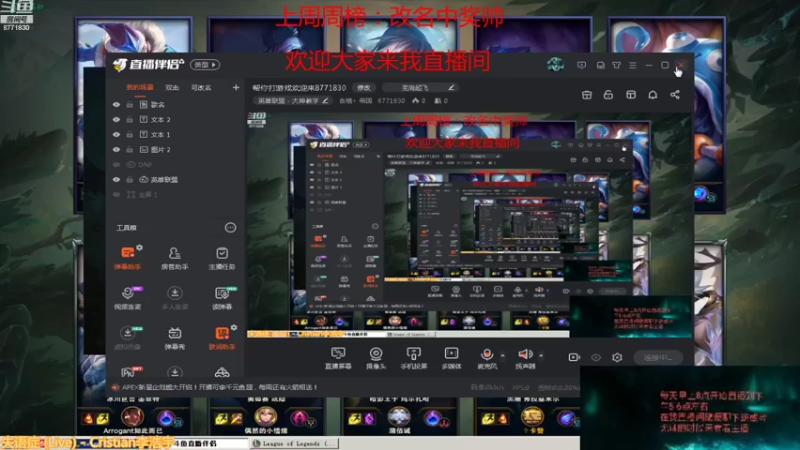
Task: Open the APEX announcement in ticker bar
Action: [219, 387]
